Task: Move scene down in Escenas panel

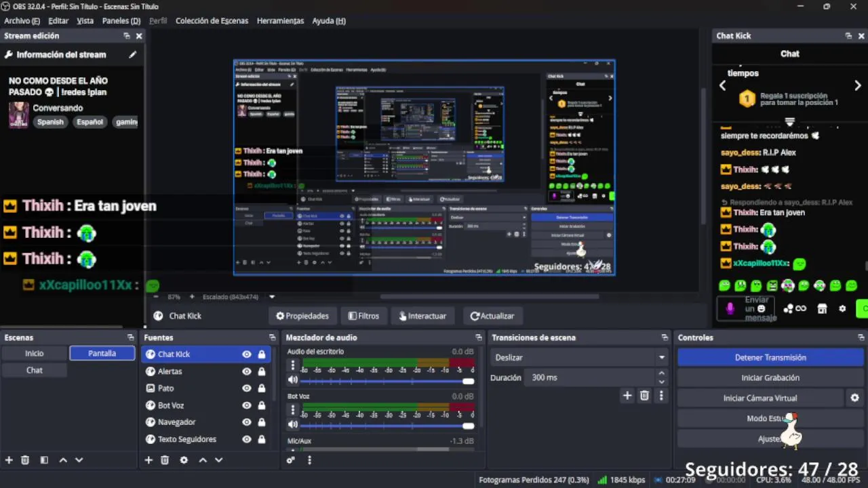Action: [79, 460]
